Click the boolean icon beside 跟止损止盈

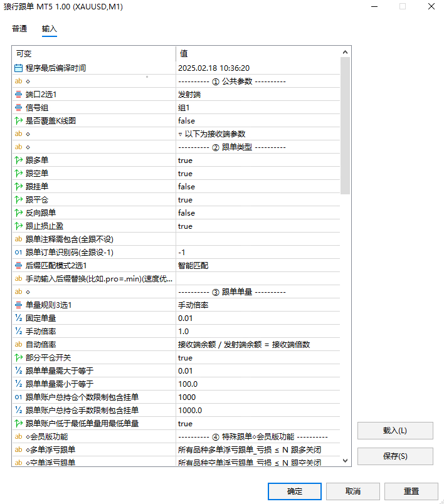click(x=19, y=226)
